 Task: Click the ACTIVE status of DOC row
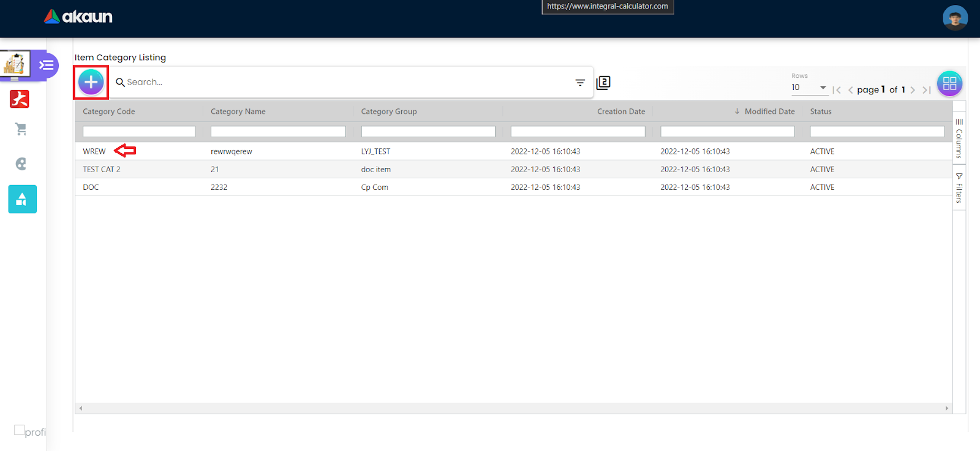tap(822, 188)
